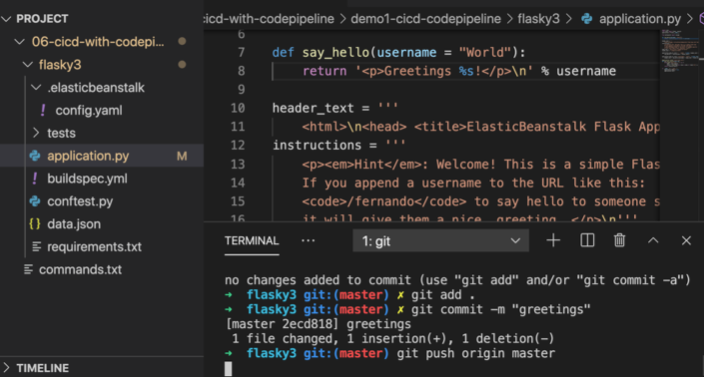Kill terminal with trash icon
704x377 pixels.
click(620, 241)
